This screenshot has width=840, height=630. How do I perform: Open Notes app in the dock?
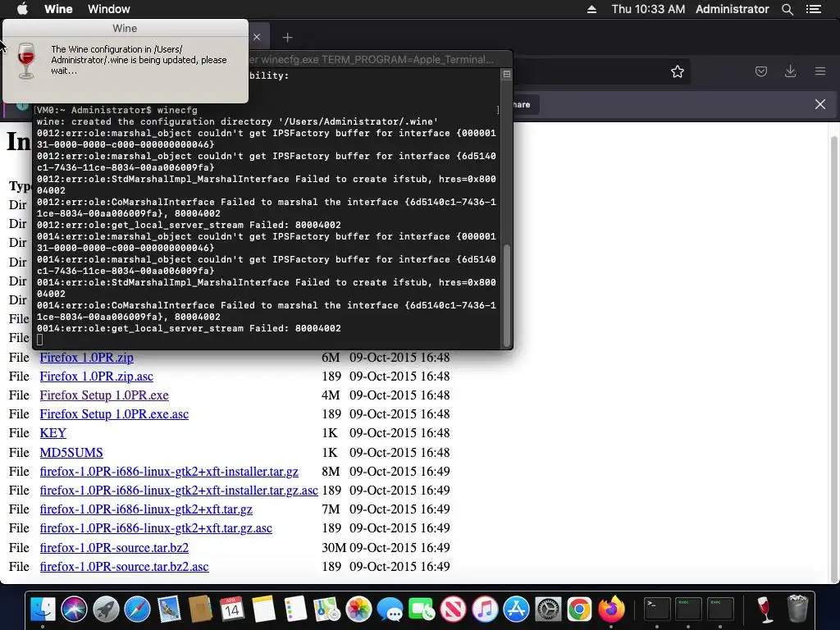[x=263, y=609]
